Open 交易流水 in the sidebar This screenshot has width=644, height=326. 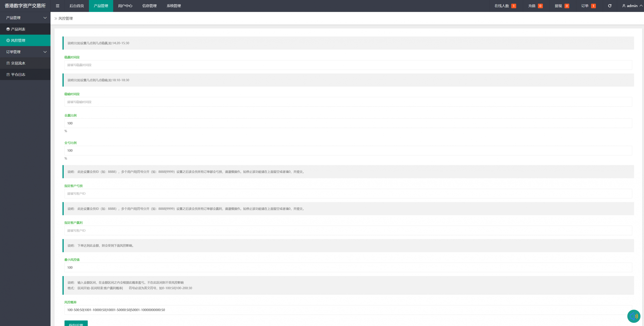pyautogui.click(x=18, y=63)
